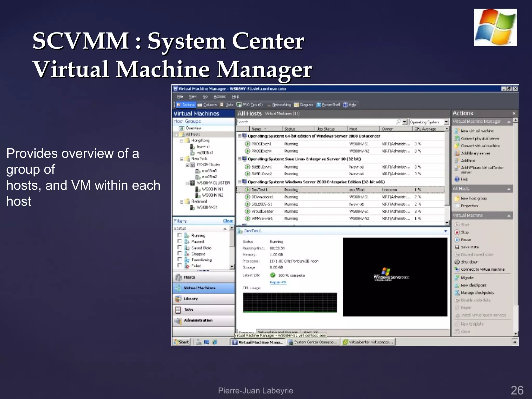Open the Administration view
This screenshot has width=532, height=399.
tap(204, 321)
